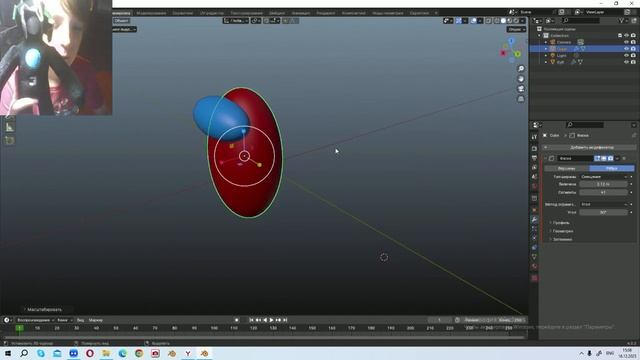The width and height of the screenshot is (640, 360).
Task: Open the Object properties tab
Action: (534, 210)
